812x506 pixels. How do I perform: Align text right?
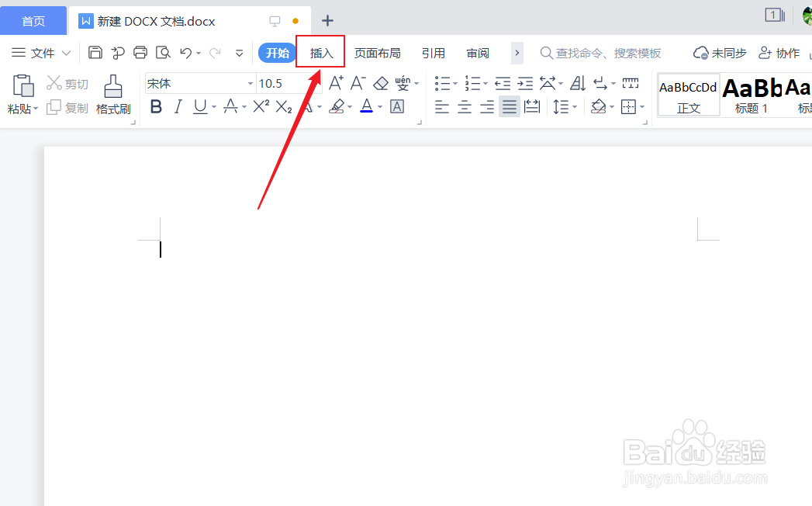tap(487, 107)
